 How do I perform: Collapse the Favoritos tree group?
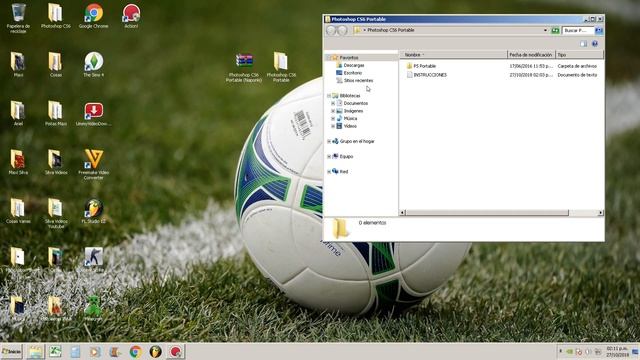329,58
